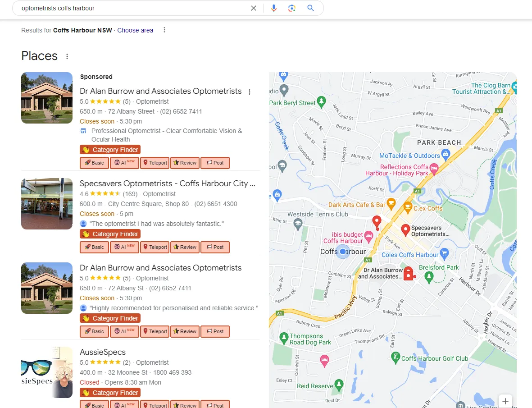Click Basic button under 72 Albany St listing
The image size is (532, 408).
click(x=94, y=331)
